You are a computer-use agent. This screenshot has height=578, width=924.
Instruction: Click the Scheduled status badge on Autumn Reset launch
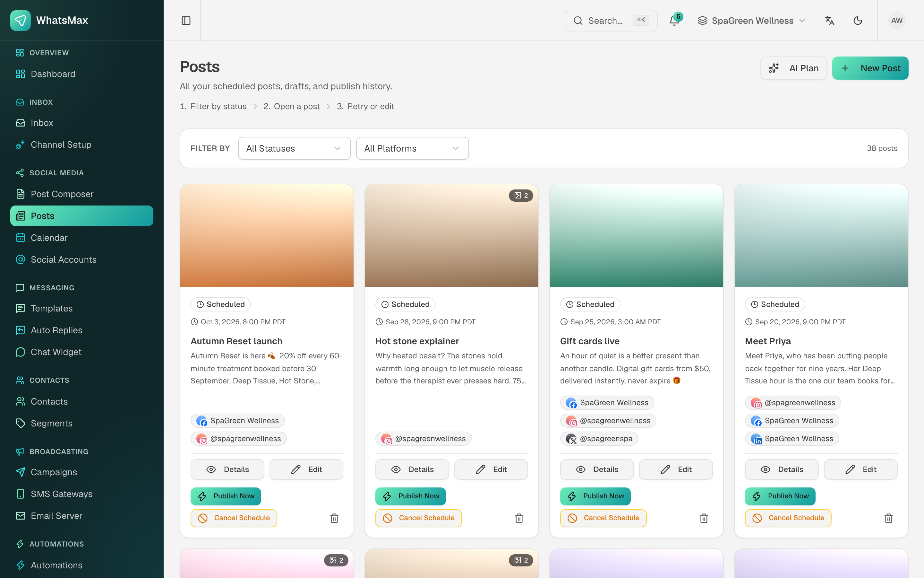[x=221, y=304]
